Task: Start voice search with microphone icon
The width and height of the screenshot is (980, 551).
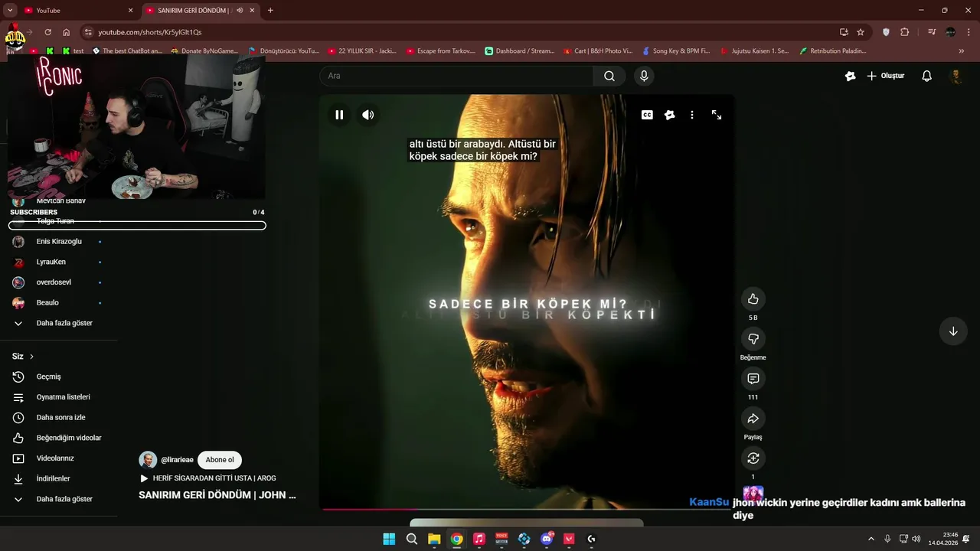Action: pyautogui.click(x=644, y=76)
